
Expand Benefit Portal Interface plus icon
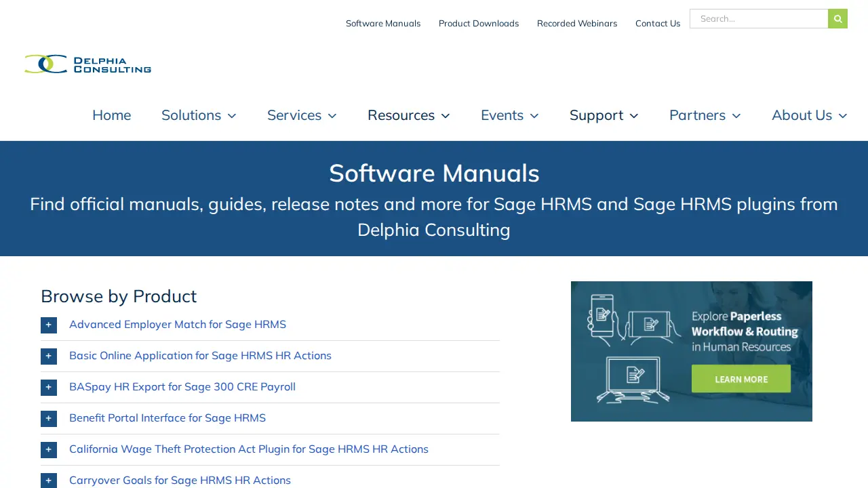[x=49, y=418]
